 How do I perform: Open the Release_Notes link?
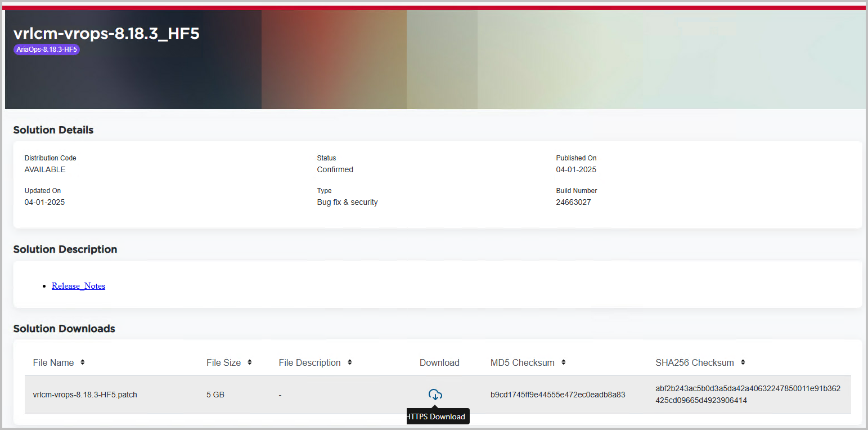tap(78, 286)
